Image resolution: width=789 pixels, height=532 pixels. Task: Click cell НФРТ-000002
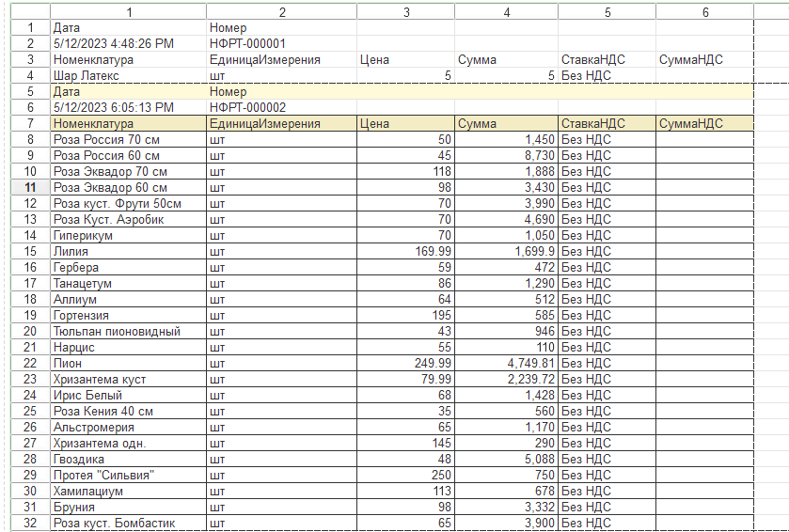(281, 107)
